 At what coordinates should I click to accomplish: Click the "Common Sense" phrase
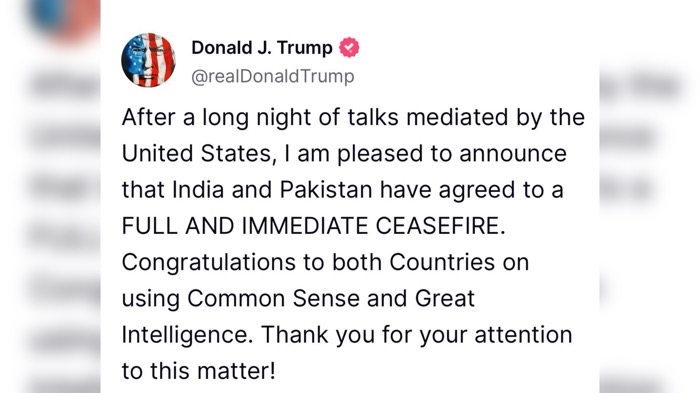(x=274, y=298)
